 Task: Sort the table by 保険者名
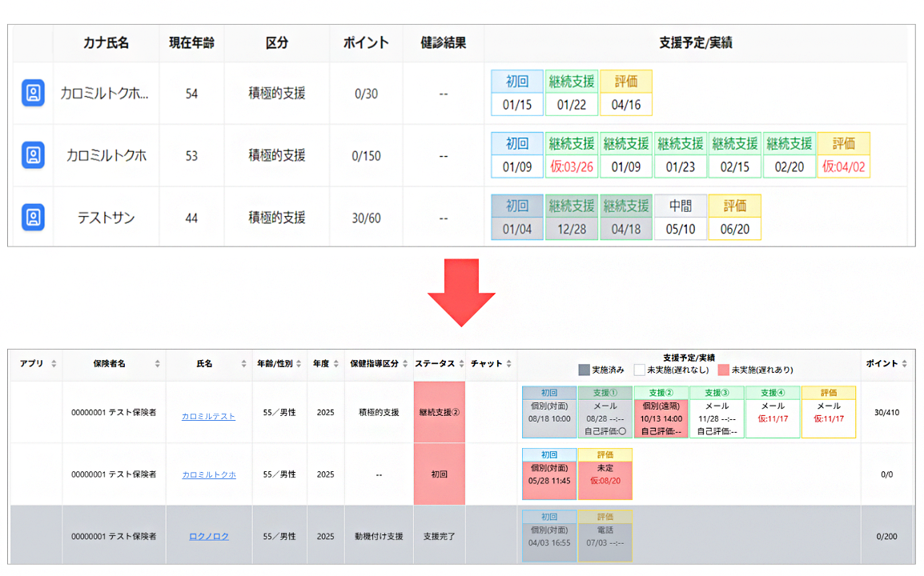[157, 364]
